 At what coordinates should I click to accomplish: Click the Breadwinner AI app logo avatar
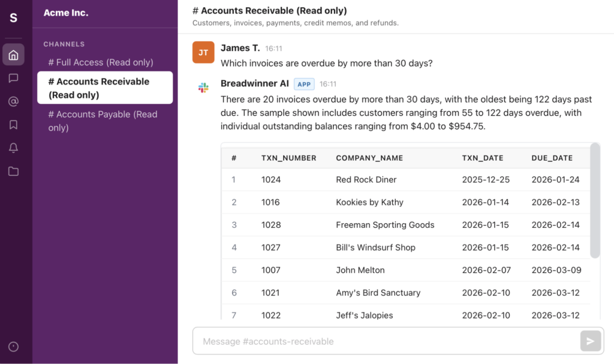203,88
